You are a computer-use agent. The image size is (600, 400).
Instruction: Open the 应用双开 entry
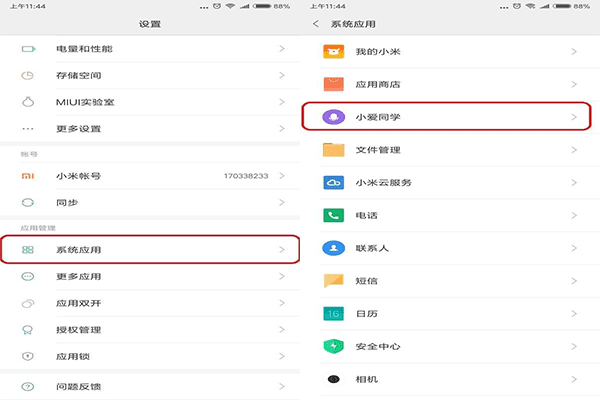coord(150,303)
